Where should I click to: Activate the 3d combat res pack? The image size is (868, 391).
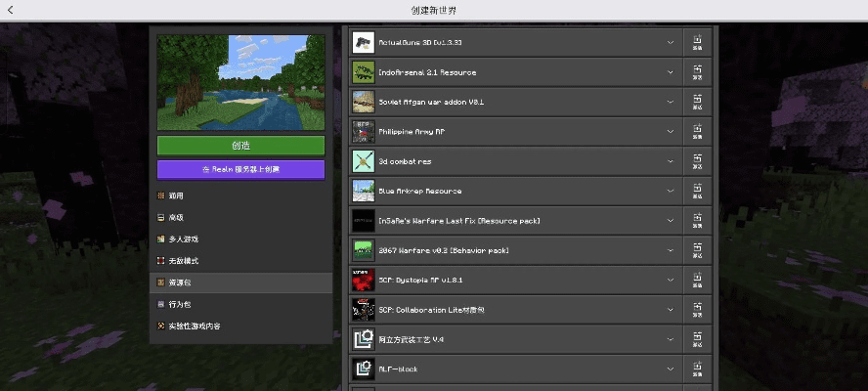point(698,161)
